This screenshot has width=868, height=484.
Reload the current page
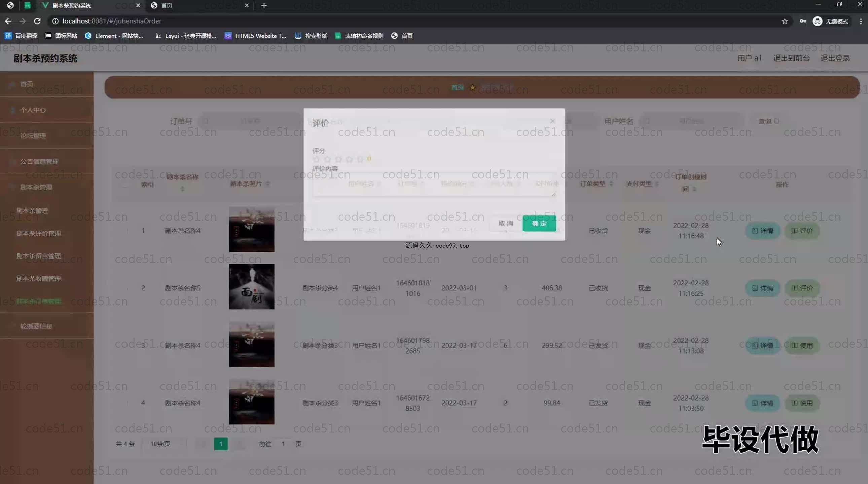pyautogui.click(x=37, y=21)
